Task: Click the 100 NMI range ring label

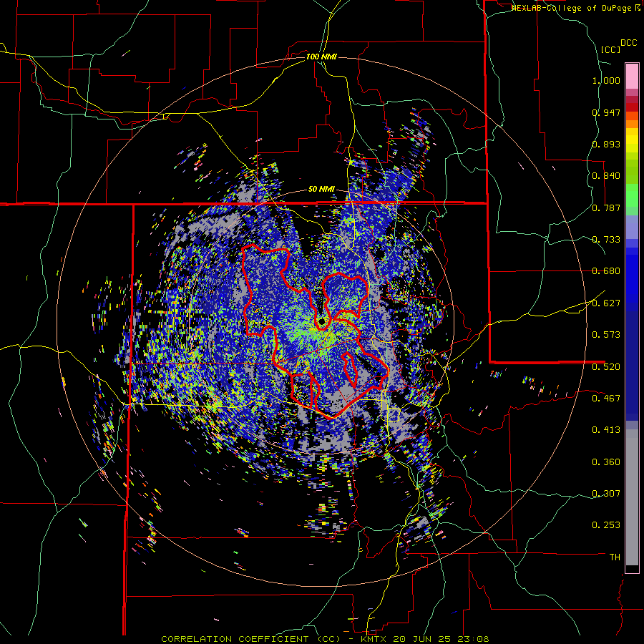Action: coord(321,57)
